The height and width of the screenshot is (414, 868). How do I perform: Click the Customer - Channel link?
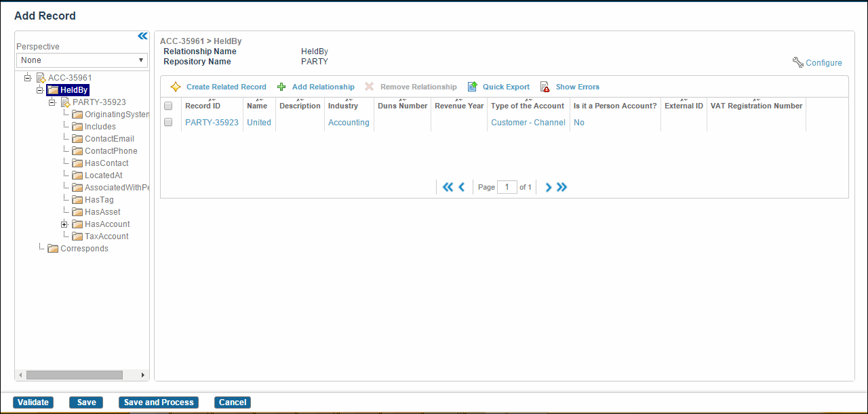pos(528,123)
